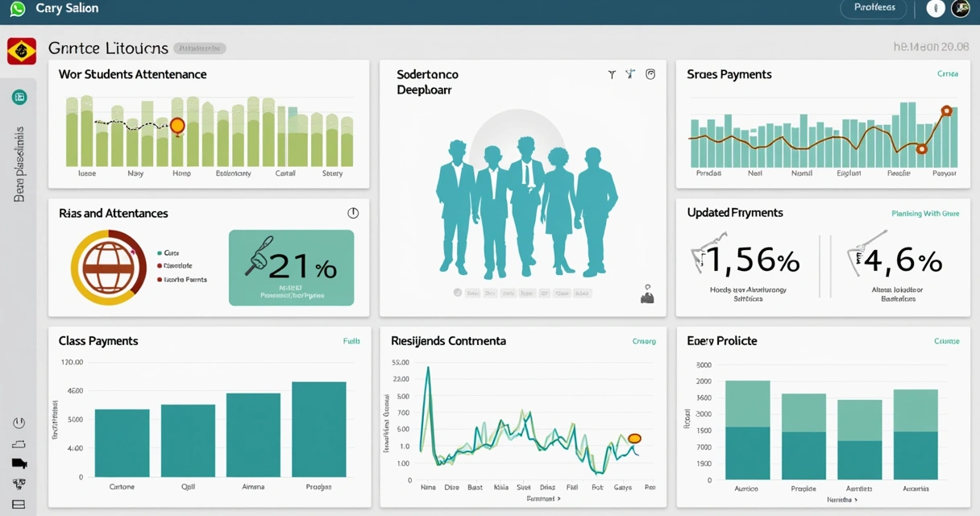This screenshot has height=516, width=980.
Task: Click the filter icon on the Sodertanco card
Action: [x=612, y=74]
